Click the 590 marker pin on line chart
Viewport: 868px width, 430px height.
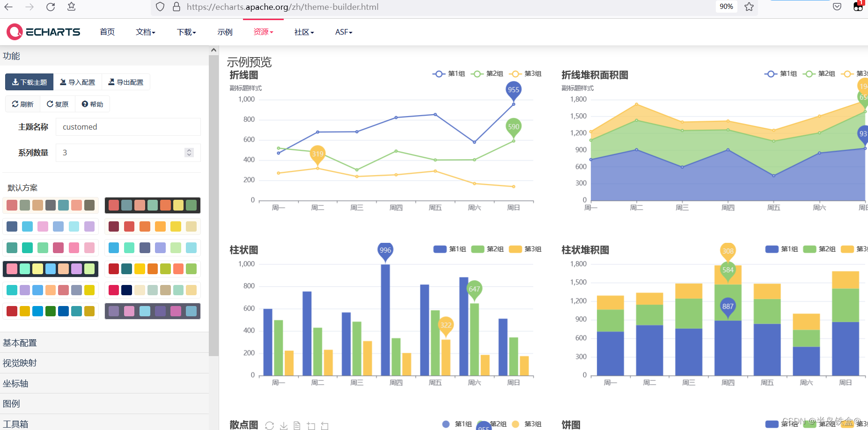click(514, 127)
